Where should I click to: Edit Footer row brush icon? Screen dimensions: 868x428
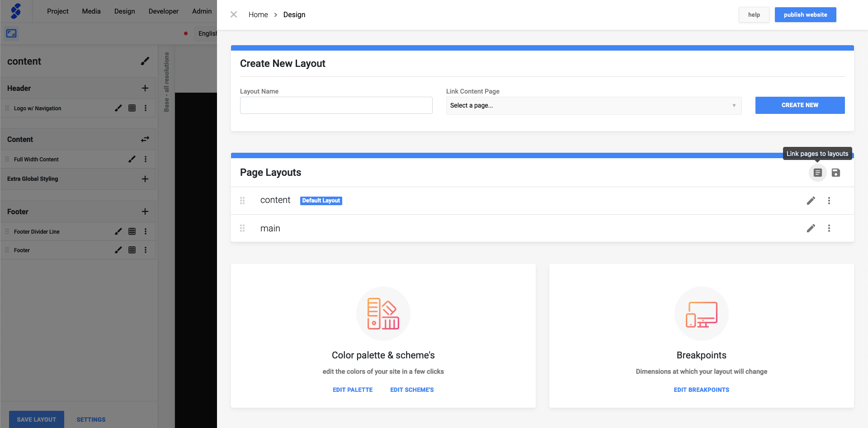(118, 250)
